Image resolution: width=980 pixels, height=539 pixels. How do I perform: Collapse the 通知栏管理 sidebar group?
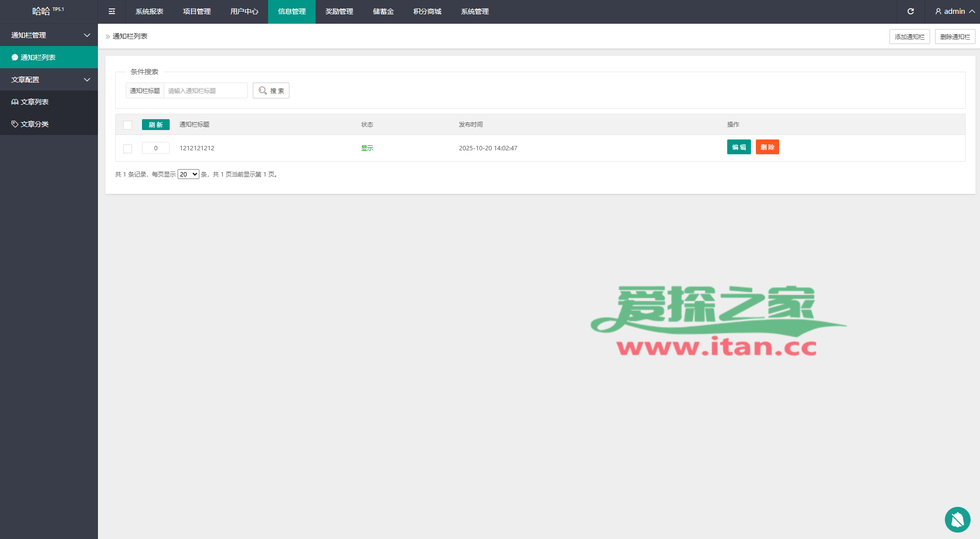(x=87, y=35)
